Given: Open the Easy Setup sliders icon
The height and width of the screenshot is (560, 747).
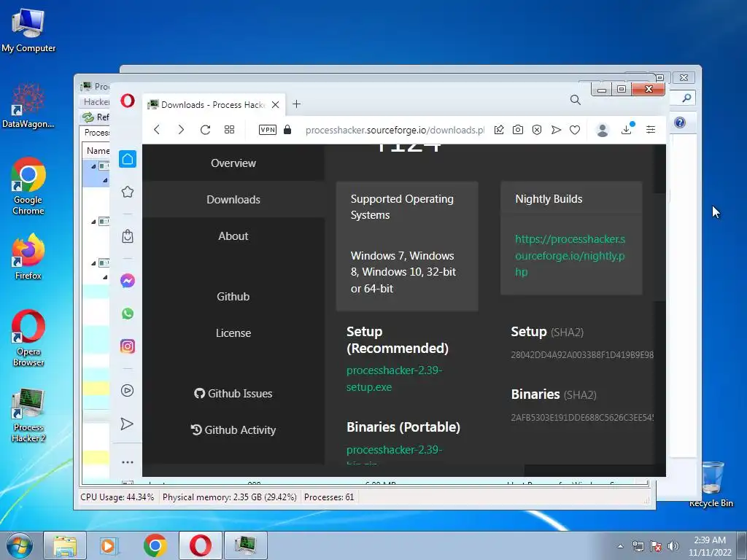Looking at the screenshot, I should (651, 130).
